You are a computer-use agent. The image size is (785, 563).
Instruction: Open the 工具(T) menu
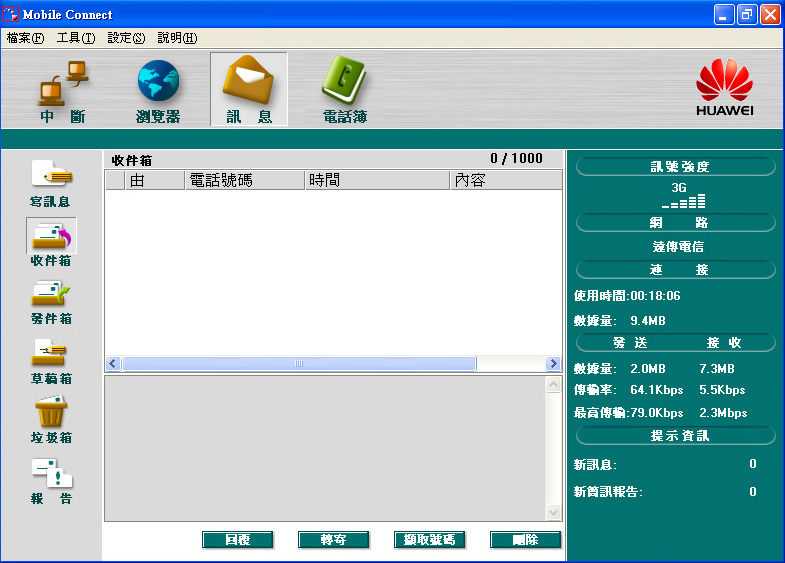pyautogui.click(x=76, y=38)
